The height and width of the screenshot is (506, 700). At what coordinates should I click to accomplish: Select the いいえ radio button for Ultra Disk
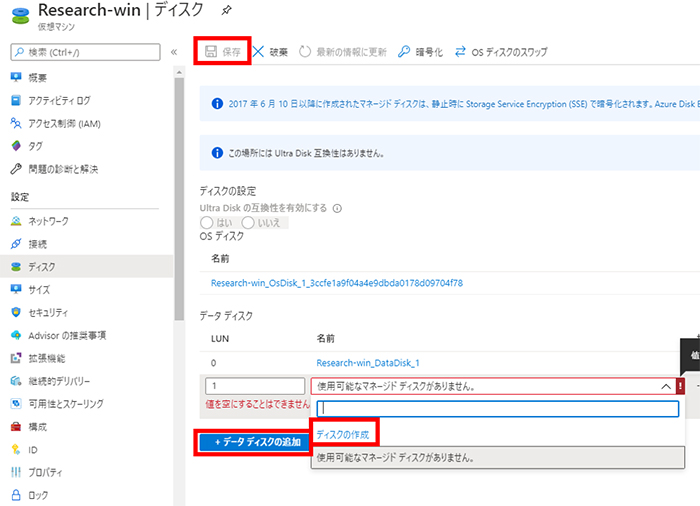pyautogui.click(x=249, y=223)
